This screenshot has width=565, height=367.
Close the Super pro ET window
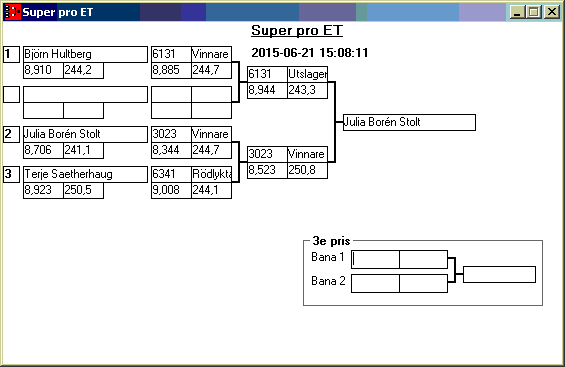click(551, 12)
